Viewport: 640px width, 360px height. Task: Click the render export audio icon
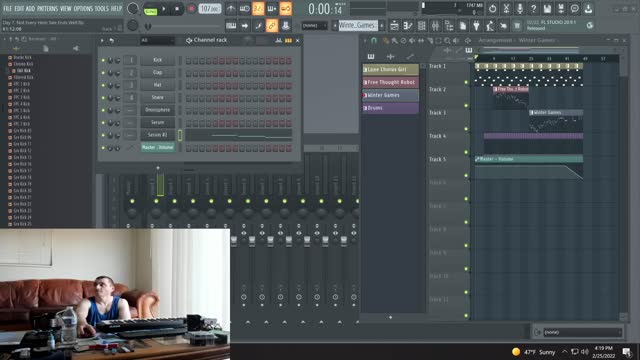[561, 9]
